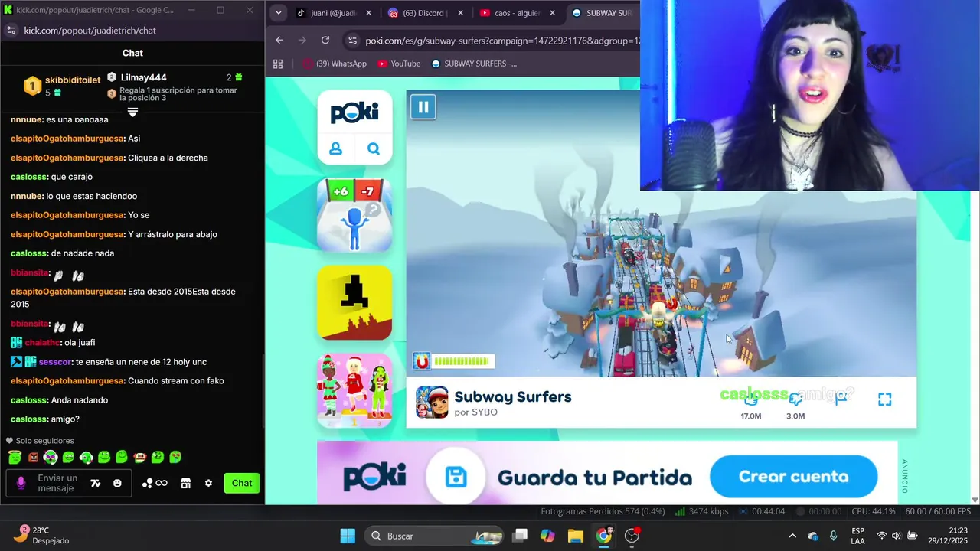Open site info icon in Kick chat window

pyautogui.click(x=11, y=31)
